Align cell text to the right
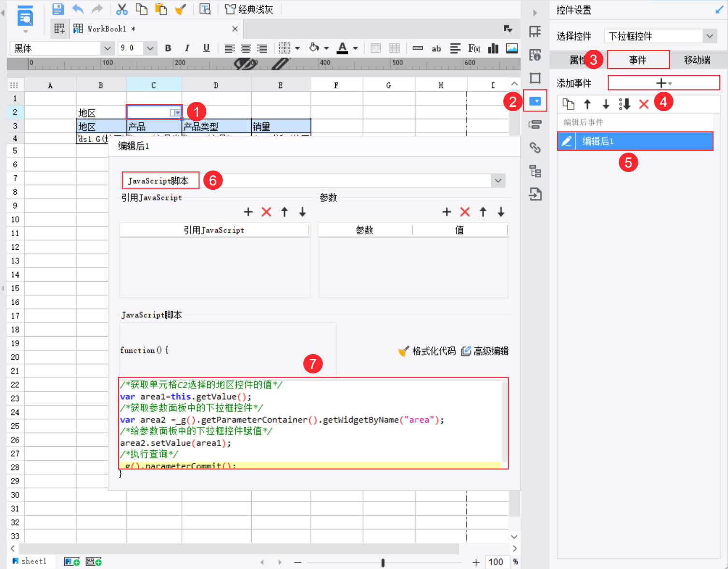Image resolution: width=728 pixels, height=569 pixels. [262, 48]
